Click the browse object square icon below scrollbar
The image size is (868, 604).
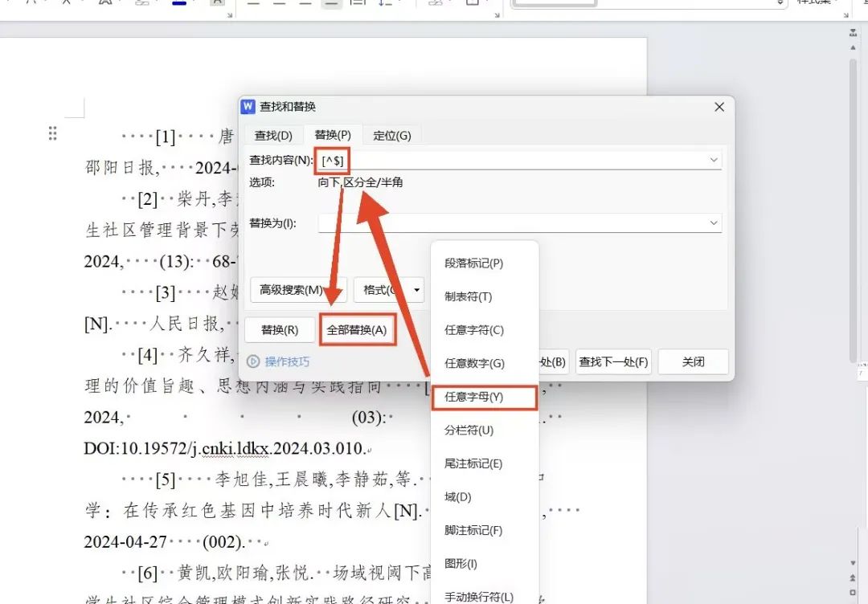coord(853,592)
